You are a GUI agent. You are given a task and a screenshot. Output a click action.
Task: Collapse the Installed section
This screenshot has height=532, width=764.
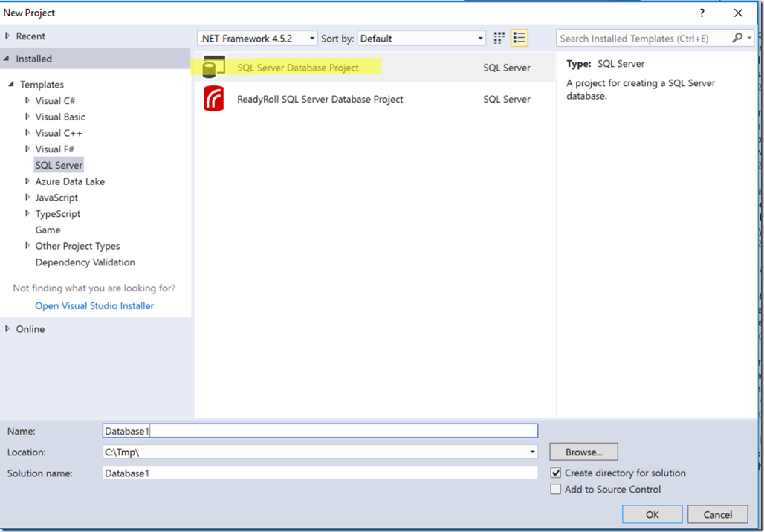pyautogui.click(x=7, y=59)
